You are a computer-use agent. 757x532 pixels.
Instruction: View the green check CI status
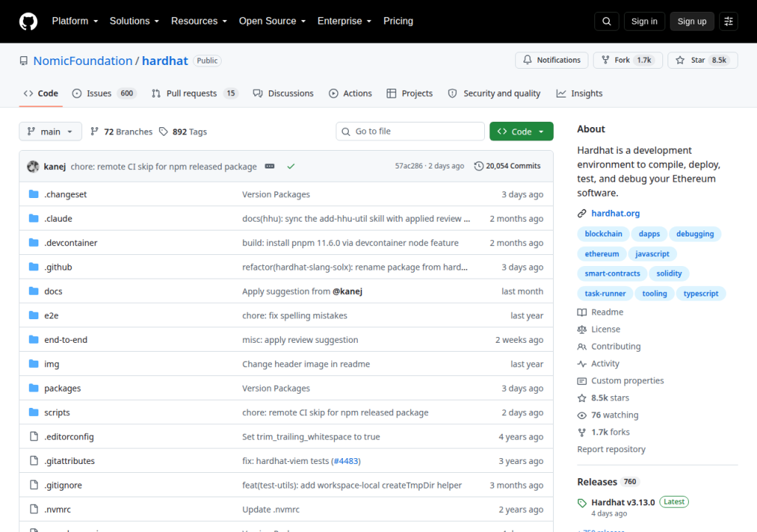coord(291,166)
